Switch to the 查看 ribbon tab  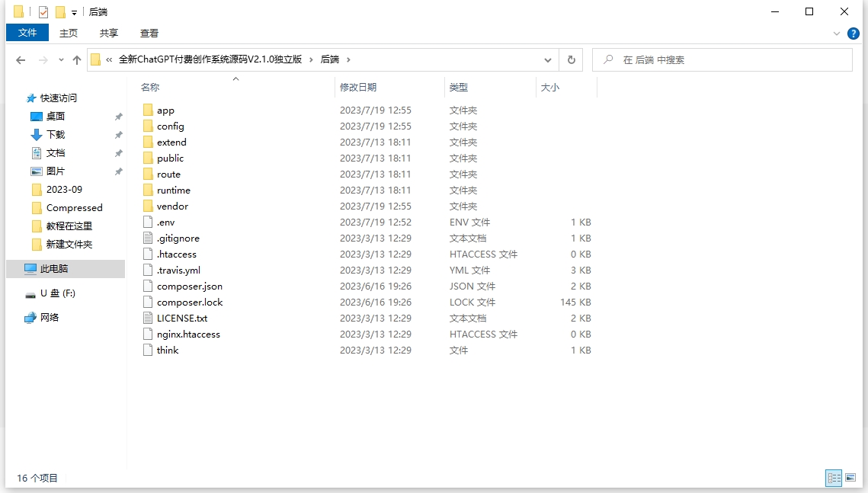click(149, 33)
